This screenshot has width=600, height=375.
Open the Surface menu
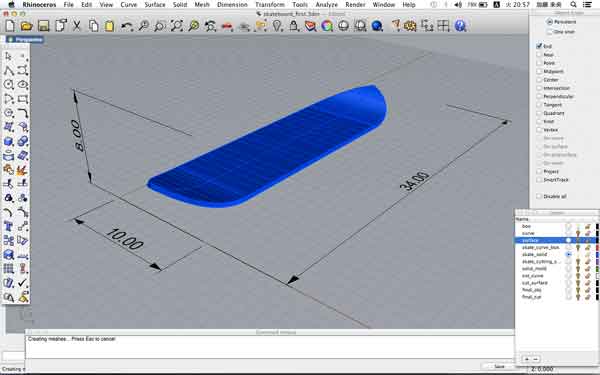click(x=155, y=5)
